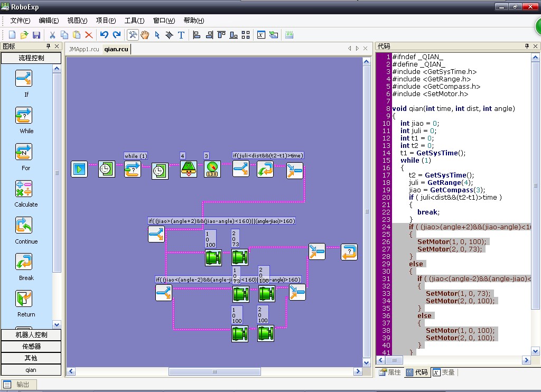Select the If flow-control block icon
The height and width of the screenshot is (392, 541).
tap(24, 78)
